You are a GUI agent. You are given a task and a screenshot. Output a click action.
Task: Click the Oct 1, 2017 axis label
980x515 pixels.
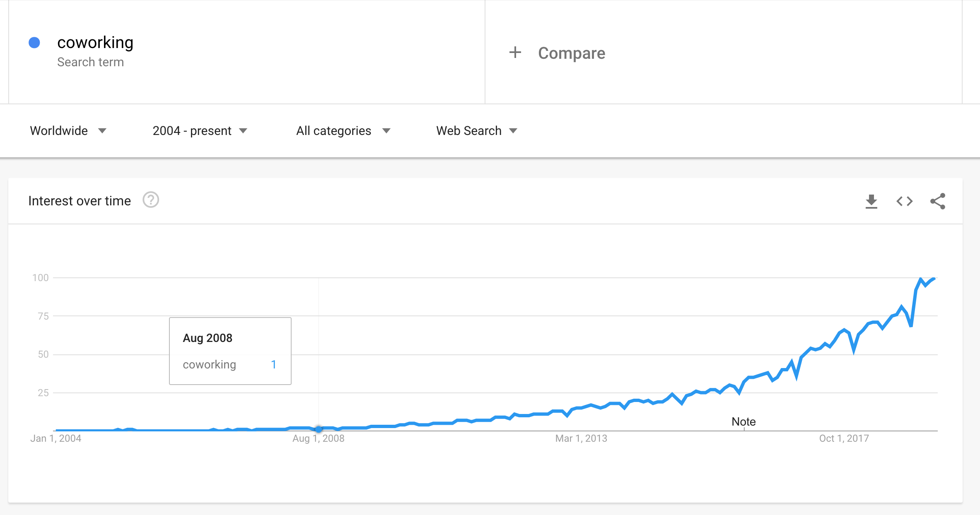tap(844, 438)
